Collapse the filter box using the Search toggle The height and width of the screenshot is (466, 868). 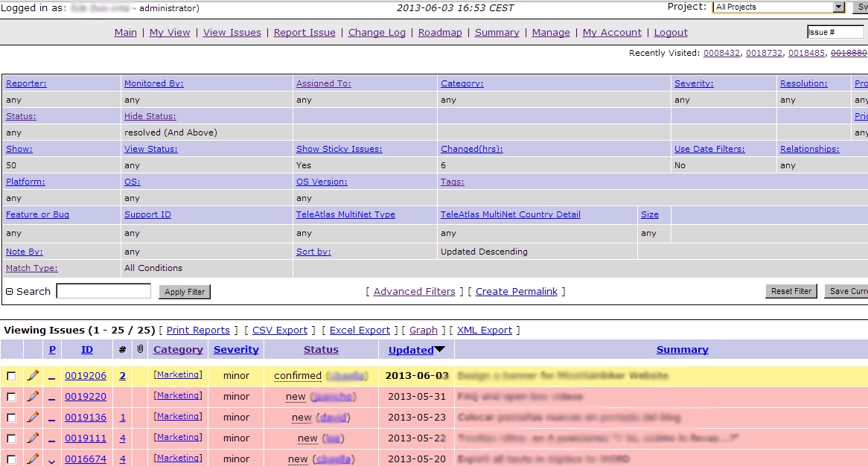click(x=9, y=292)
